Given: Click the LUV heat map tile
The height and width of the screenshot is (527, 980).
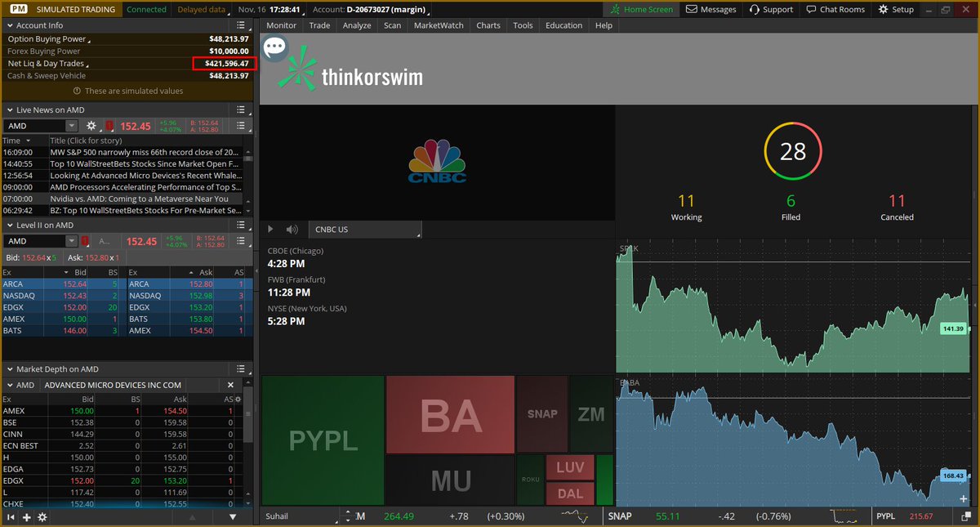Looking at the screenshot, I should (x=569, y=467).
